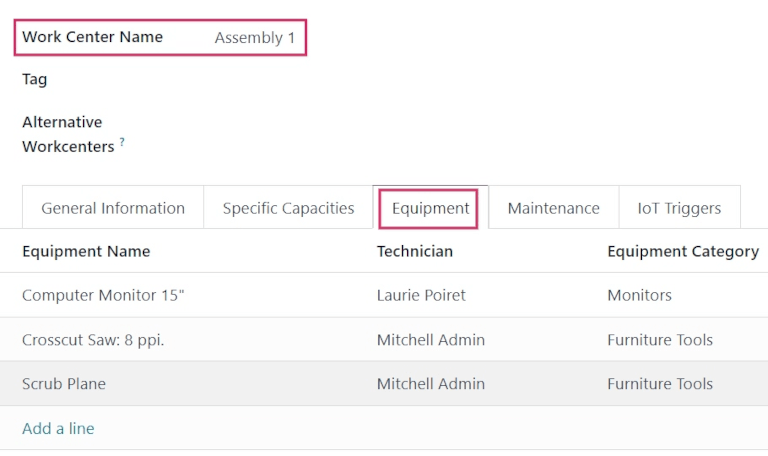The image size is (768, 456).
Task: Open the Scrub Plane equipment entry
Action: [x=64, y=384]
